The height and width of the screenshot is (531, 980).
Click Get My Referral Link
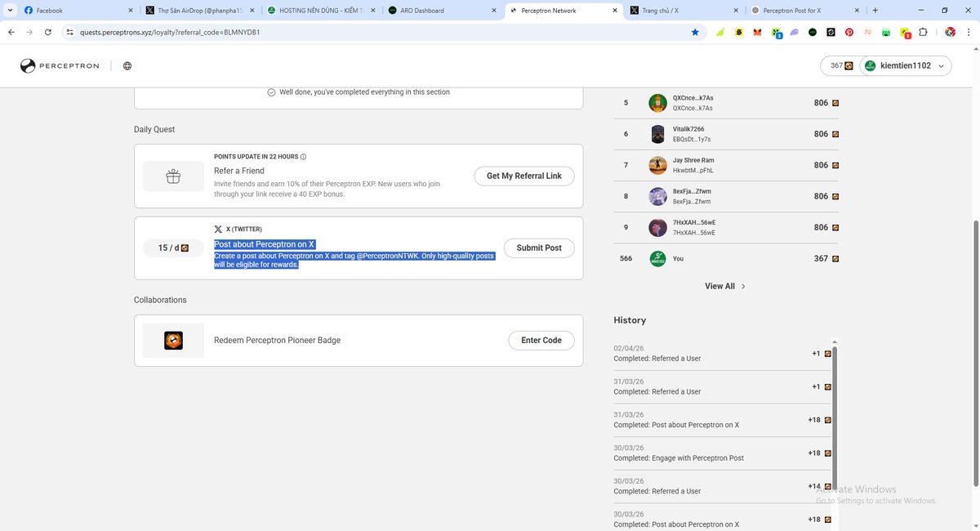point(524,176)
